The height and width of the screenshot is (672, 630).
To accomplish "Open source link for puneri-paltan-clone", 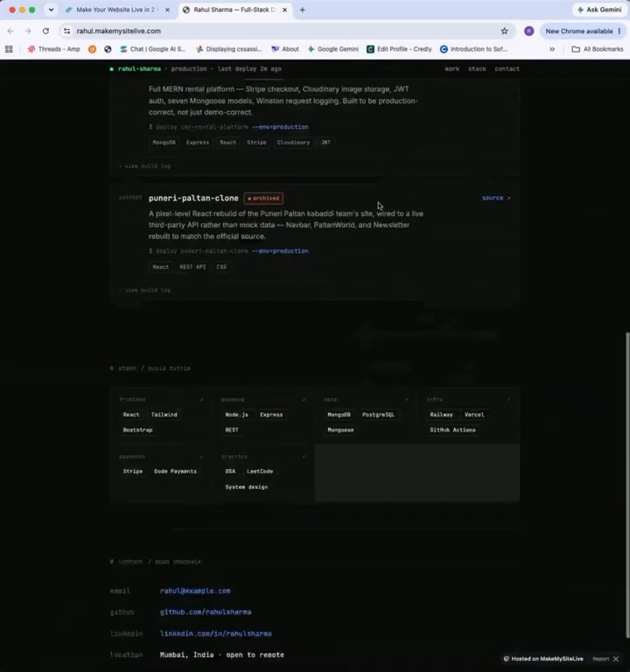I will pos(496,198).
